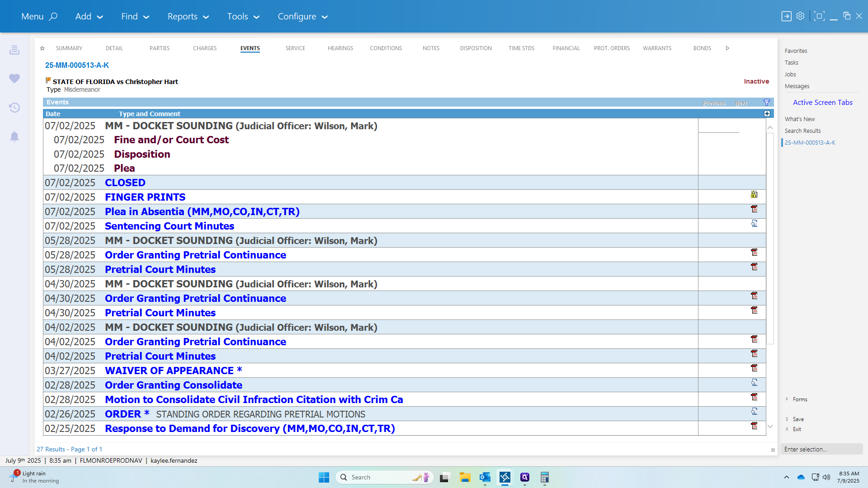Open PDF for 04/30/2025 Pretrial Court Minutes

pyautogui.click(x=754, y=310)
